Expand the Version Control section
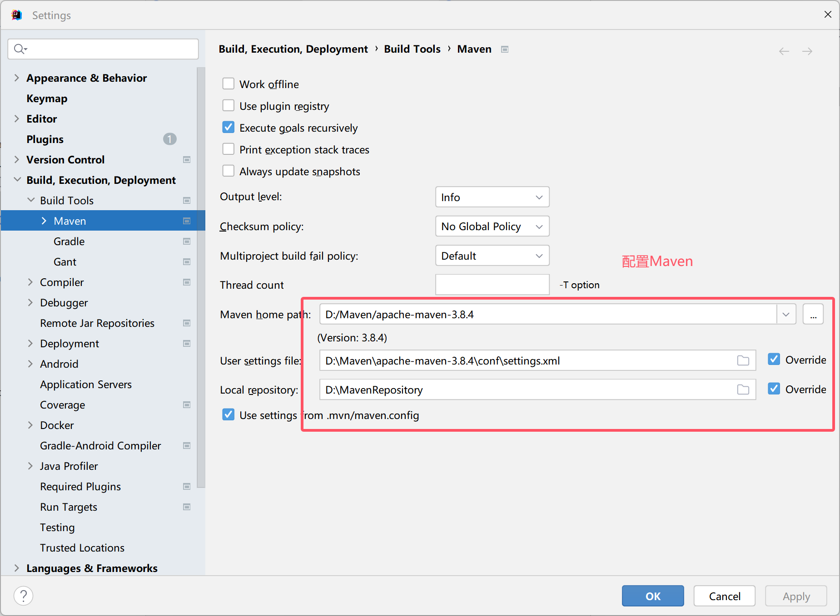This screenshot has height=616, width=840. (x=17, y=159)
